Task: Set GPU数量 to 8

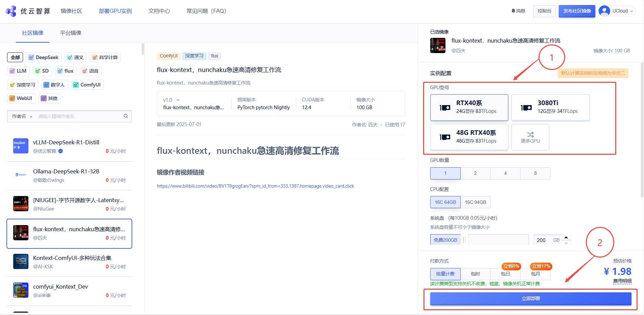Action: (535, 173)
